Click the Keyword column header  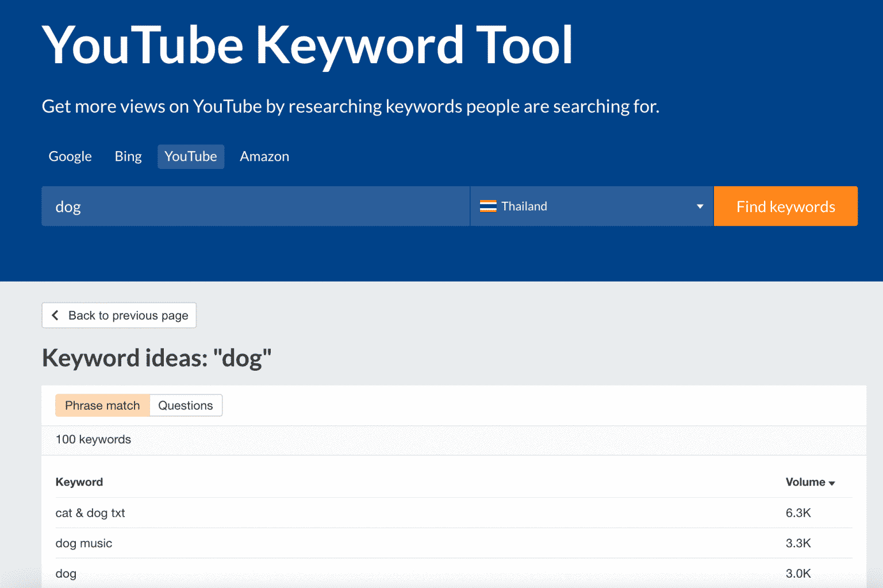[x=79, y=482]
